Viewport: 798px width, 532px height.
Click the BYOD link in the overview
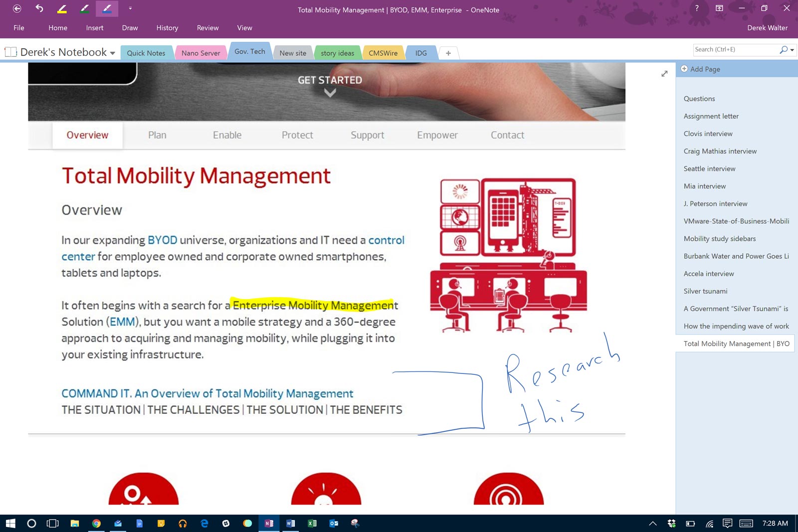162,240
